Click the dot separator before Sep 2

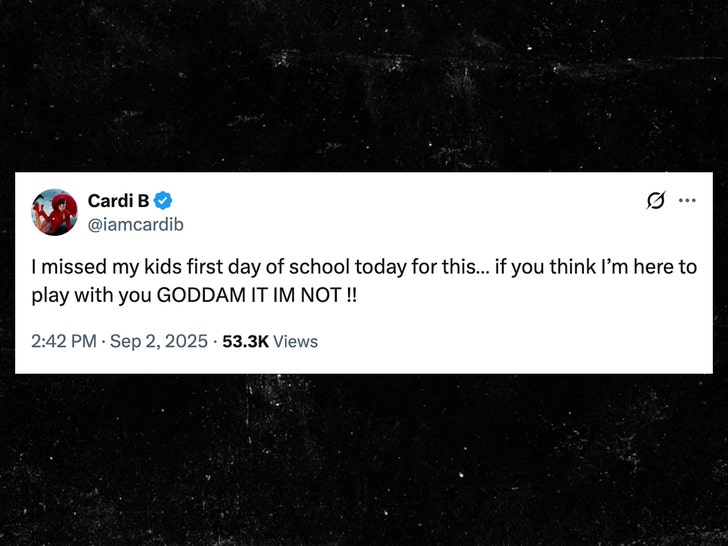tap(103, 342)
